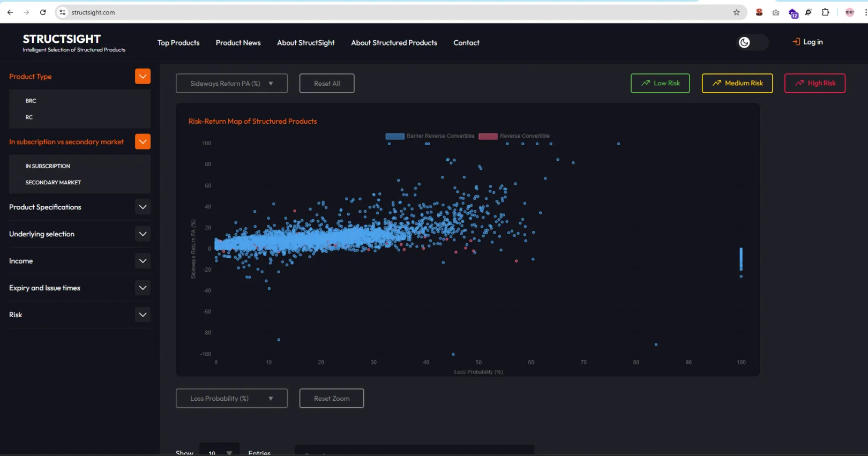Toggle dark mode moon switch
Image resolution: width=868 pixels, height=456 pixels.
tap(745, 43)
